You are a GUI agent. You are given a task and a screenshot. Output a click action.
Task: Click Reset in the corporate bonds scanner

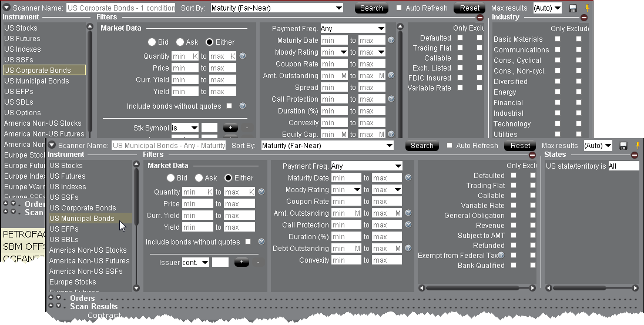pyautogui.click(x=469, y=8)
